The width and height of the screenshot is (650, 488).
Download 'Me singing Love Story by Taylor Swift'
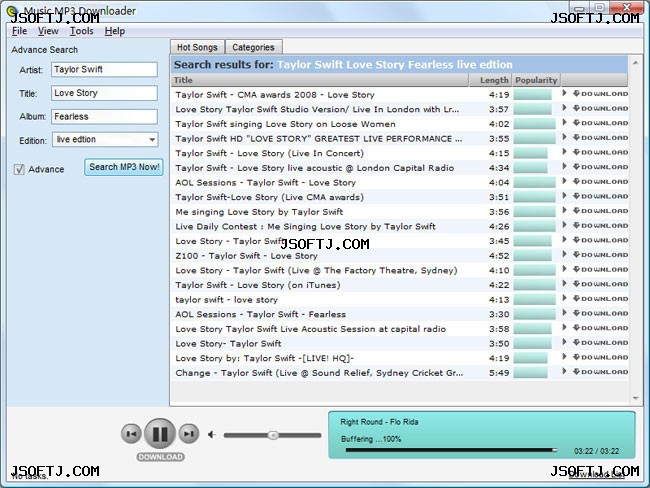coord(600,211)
